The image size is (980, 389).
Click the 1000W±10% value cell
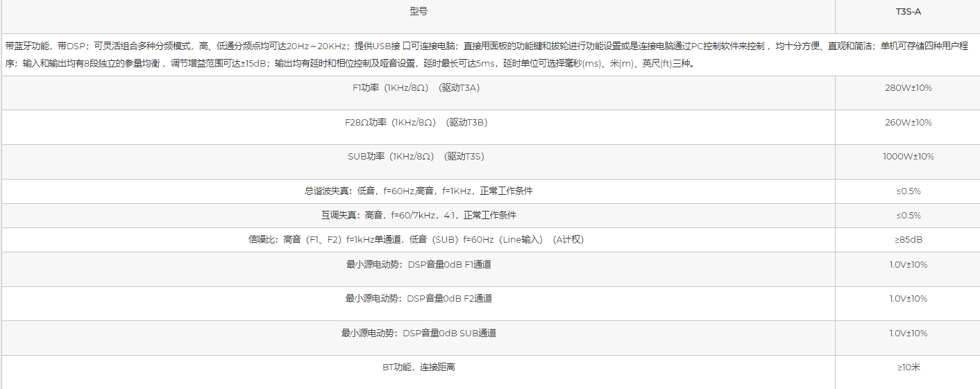[x=908, y=157]
